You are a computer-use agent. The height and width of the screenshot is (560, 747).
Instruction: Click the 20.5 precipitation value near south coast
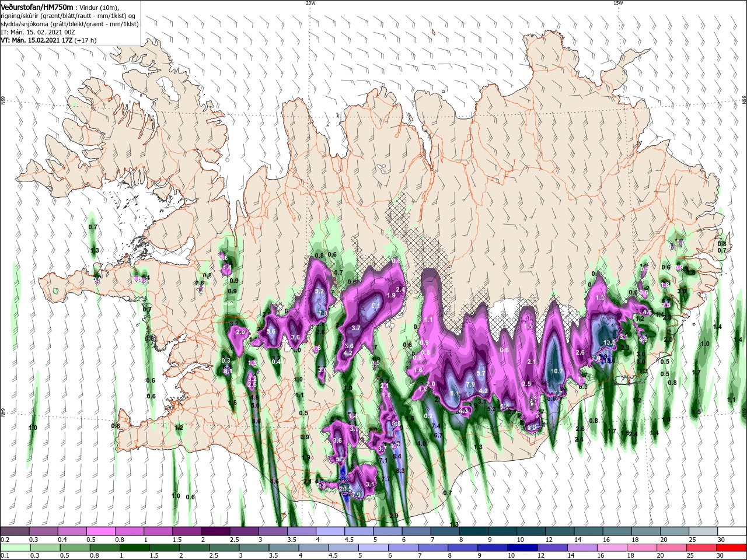pos(345,489)
